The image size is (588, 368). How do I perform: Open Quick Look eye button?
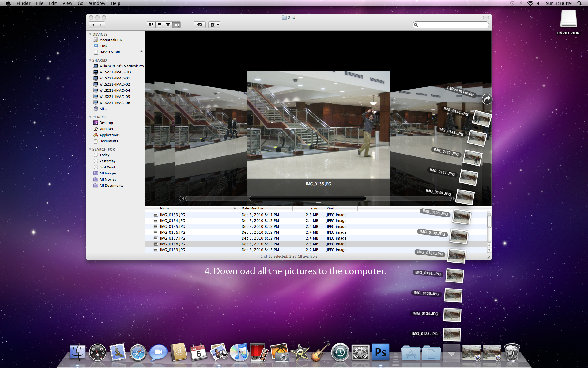tap(200, 25)
